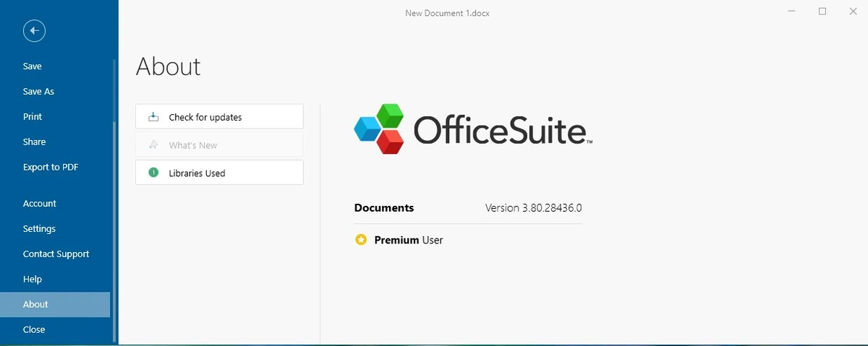This screenshot has width=868, height=346.
Task: Click the Version 3.80.28436.0 text
Action: (534, 208)
